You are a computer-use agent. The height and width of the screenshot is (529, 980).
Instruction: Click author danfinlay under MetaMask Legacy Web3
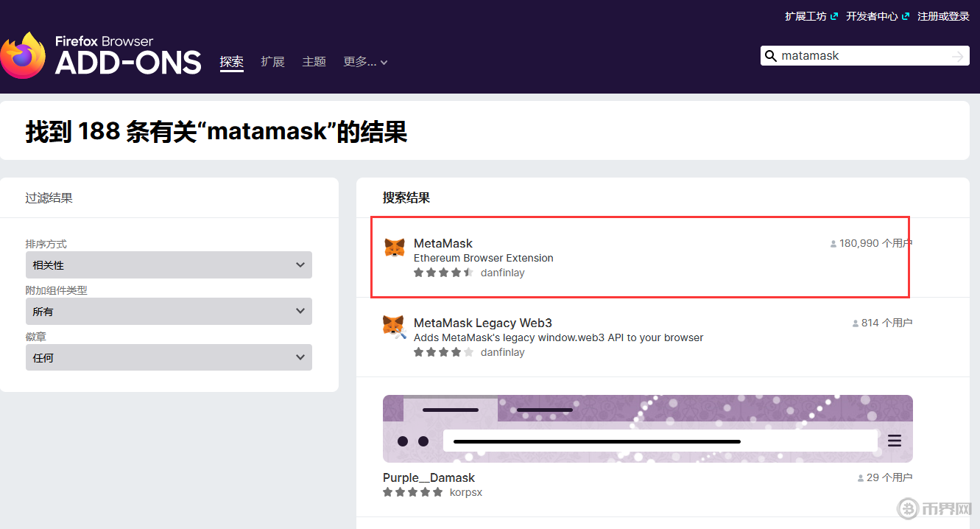pyautogui.click(x=503, y=352)
